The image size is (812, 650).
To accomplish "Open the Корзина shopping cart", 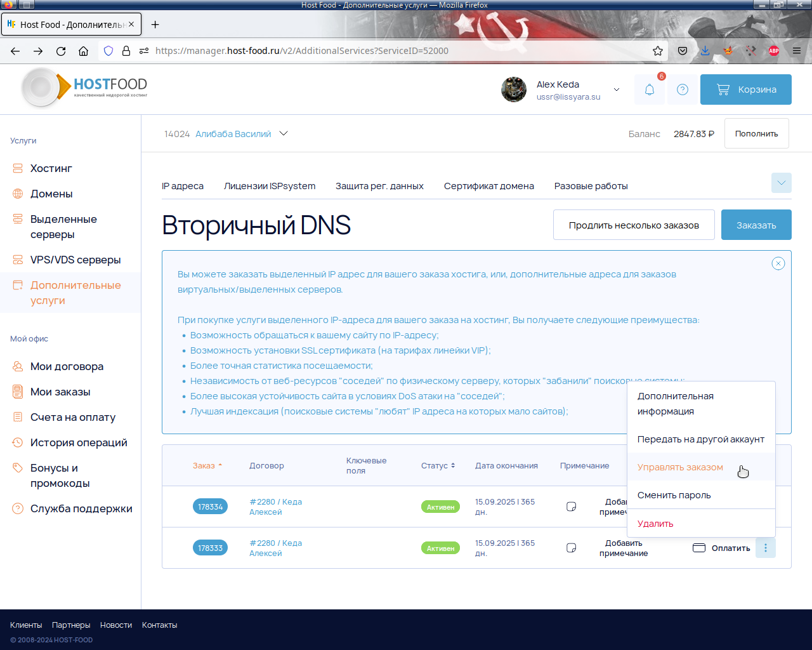I will coord(746,90).
